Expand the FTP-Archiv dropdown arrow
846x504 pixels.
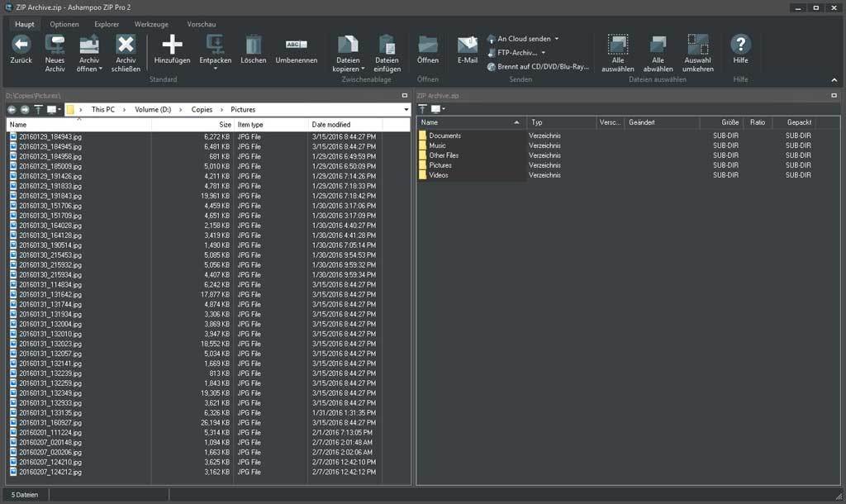(544, 53)
